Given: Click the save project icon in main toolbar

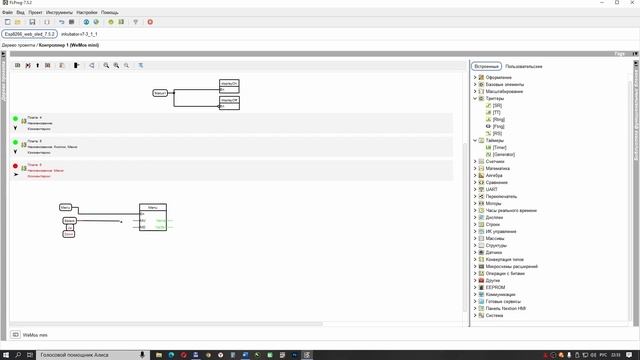Looking at the screenshot, I should click(32, 22).
